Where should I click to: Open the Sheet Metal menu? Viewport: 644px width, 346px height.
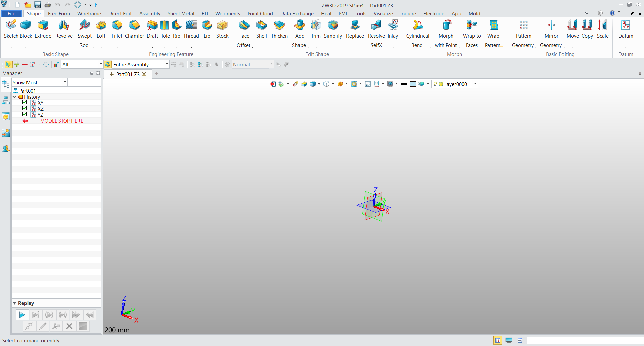pyautogui.click(x=181, y=13)
